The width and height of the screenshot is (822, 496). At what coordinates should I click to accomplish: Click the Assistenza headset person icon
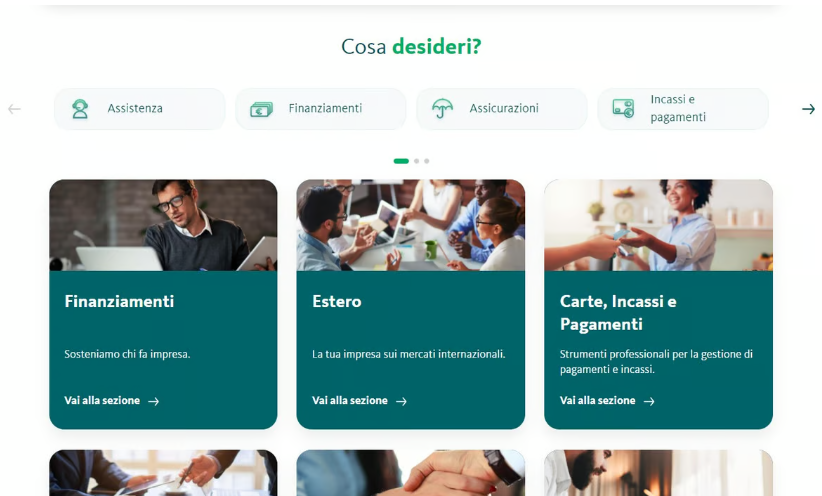(x=80, y=109)
